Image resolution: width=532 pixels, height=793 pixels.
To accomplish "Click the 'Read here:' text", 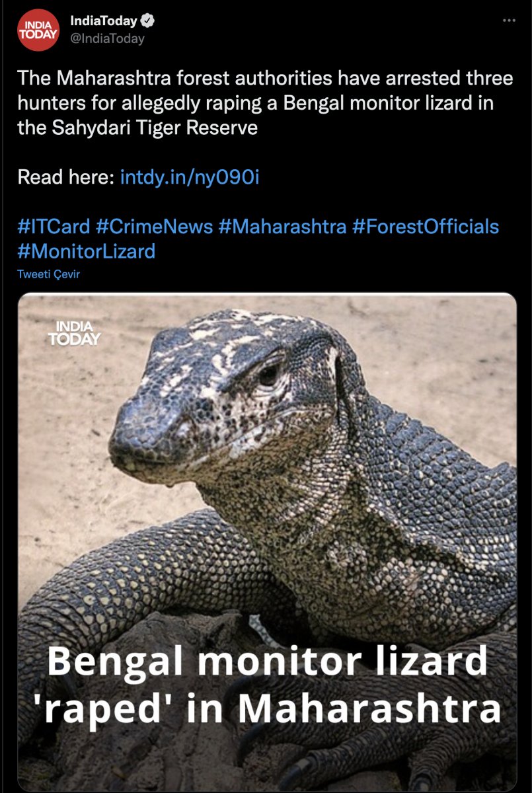I will click(x=66, y=177).
